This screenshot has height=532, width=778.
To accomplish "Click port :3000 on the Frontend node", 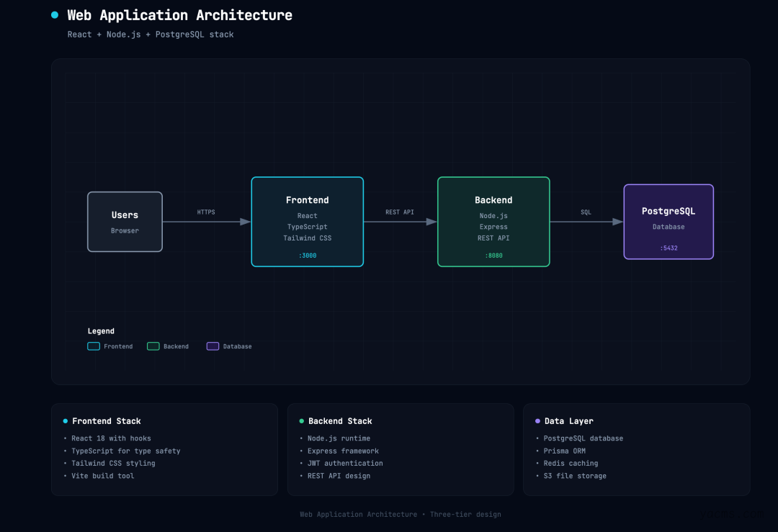I will (308, 256).
